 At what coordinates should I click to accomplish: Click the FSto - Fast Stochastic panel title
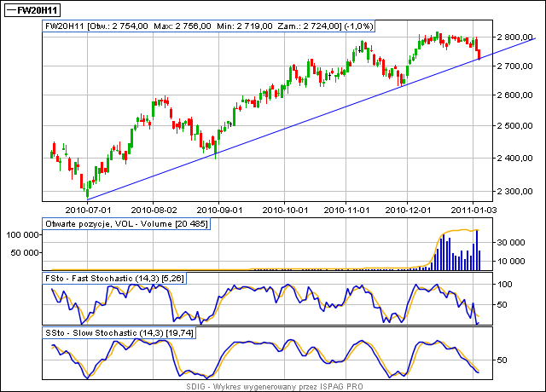click(x=119, y=278)
